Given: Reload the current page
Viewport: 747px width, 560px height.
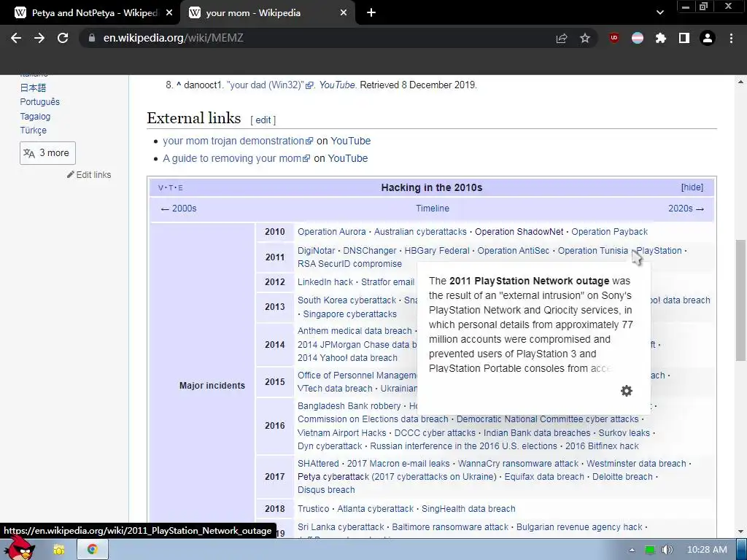Looking at the screenshot, I should click(x=63, y=38).
